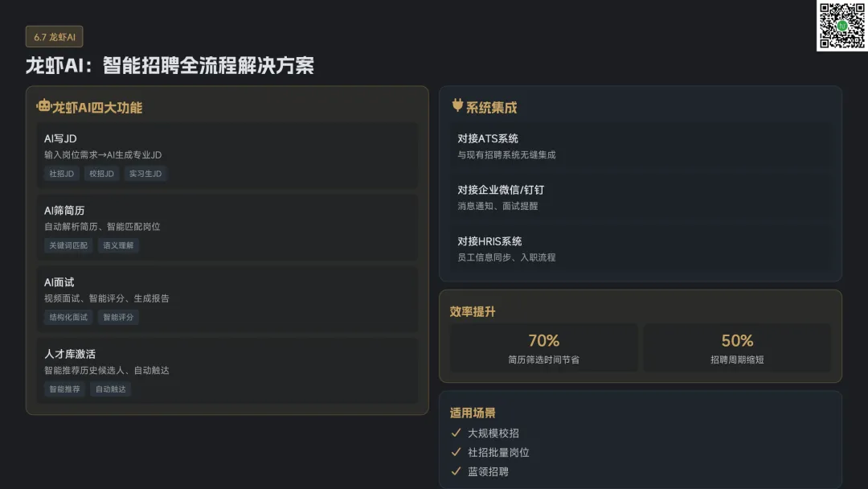This screenshot has height=489, width=868.
Task: Click the 70% 简历筛选时间节省 stat card
Action: [x=544, y=348]
